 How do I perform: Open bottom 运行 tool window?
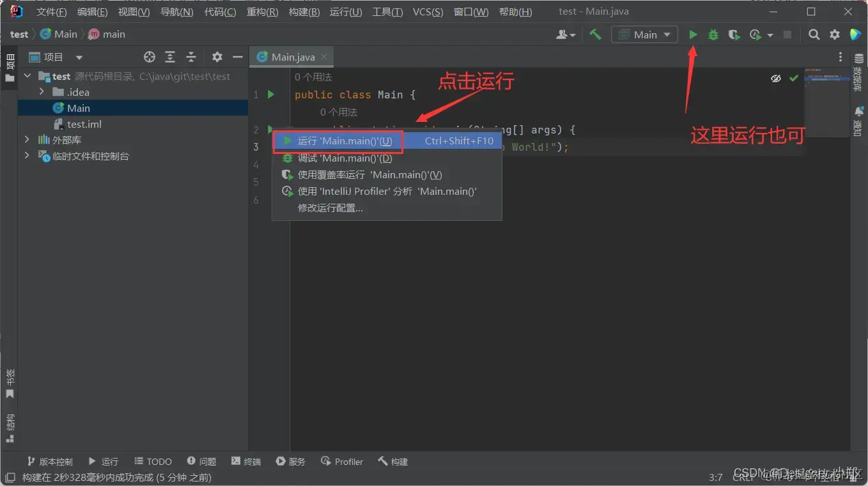pyautogui.click(x=103, y=461)
